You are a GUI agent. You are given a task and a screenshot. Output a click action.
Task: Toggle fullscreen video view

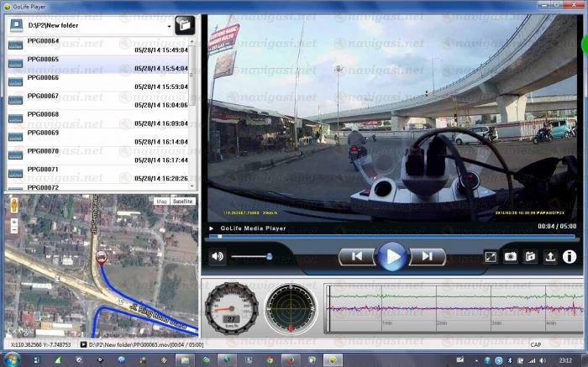491,257
